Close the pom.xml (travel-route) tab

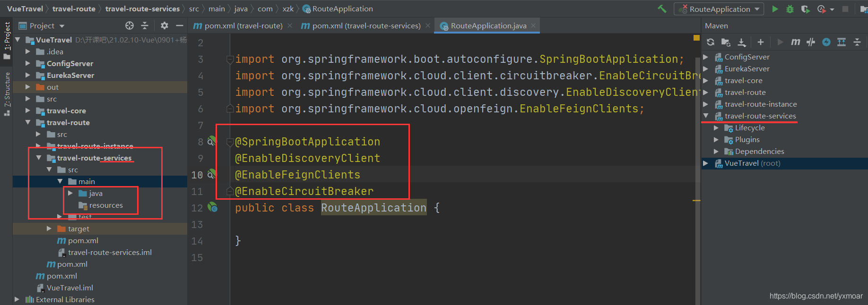(x=290, y=25)
